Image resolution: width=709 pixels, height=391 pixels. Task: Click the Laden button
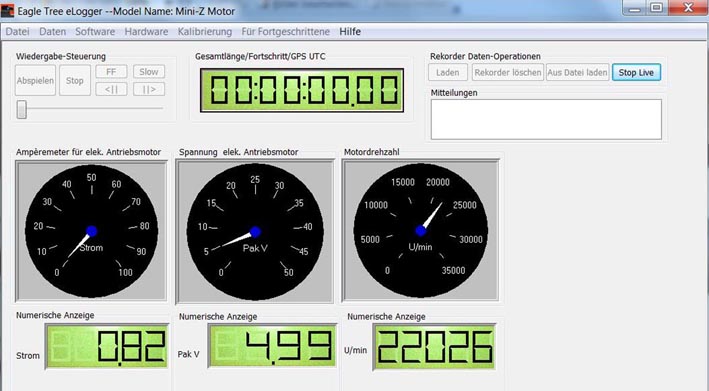(x=448, y=72)
